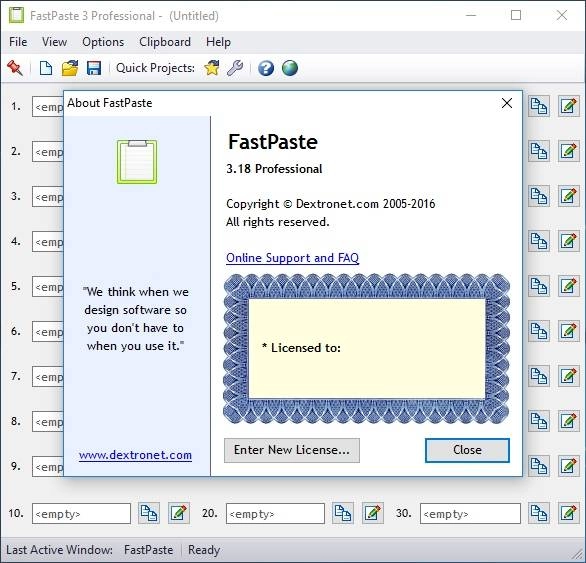Click the copy icon beside field 30
This screenshot has height=563, width=586.
(539, 513)
